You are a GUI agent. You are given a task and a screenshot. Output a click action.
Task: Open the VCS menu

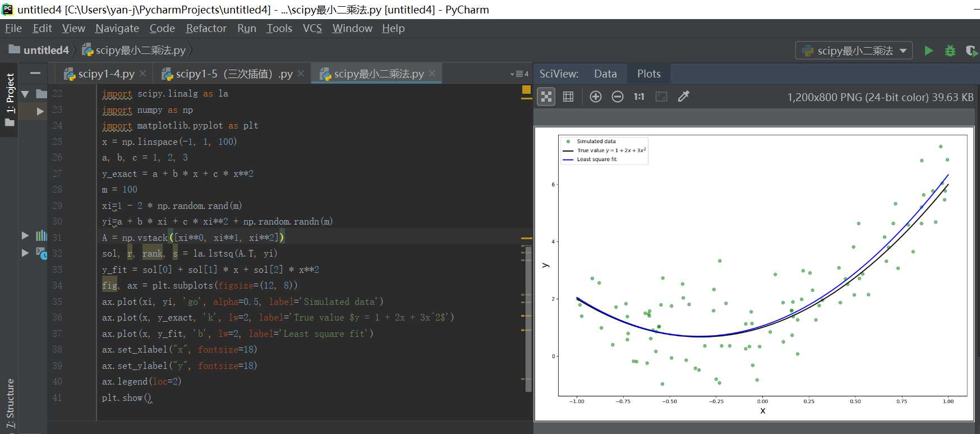(312, 28)
